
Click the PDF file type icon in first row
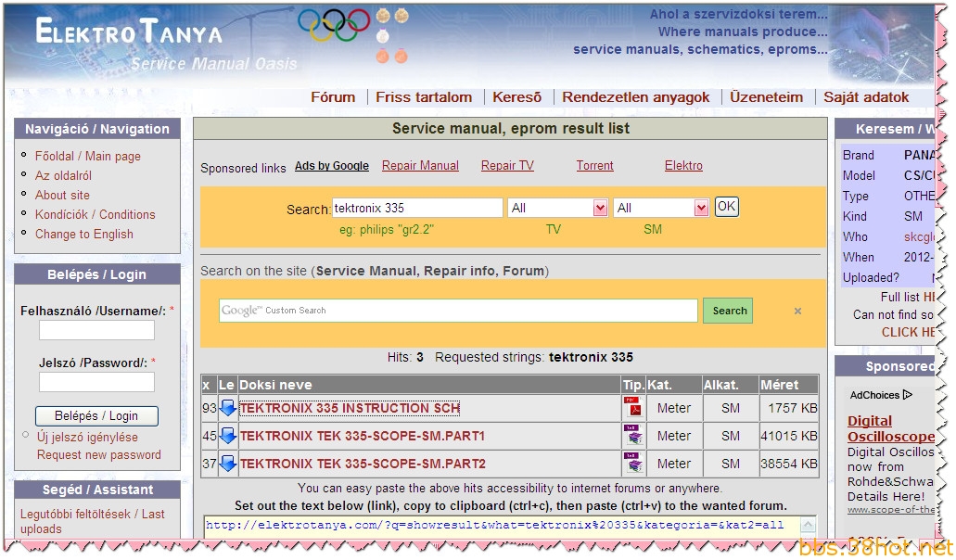[632, 408]
